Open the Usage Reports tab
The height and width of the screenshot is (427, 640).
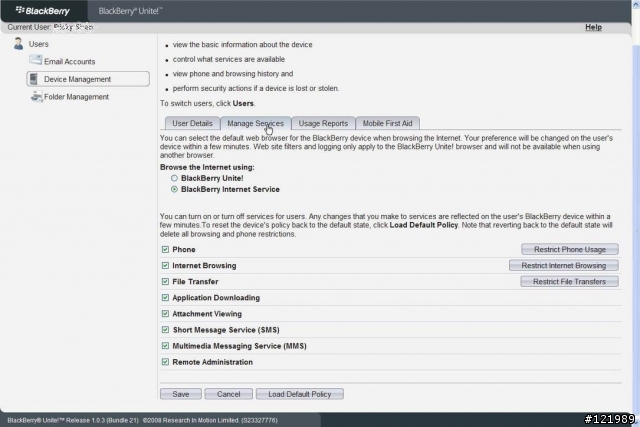[x=323, y=123]
